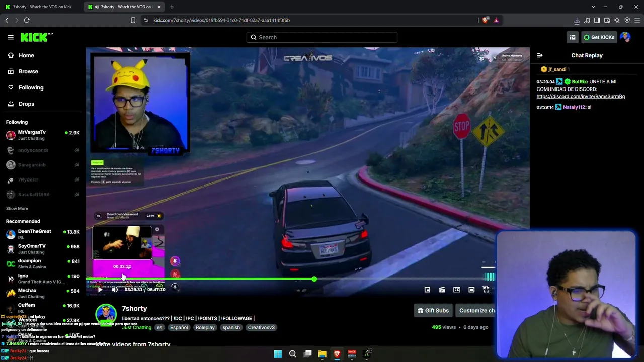The height and width of the screenshot is (362, 644).
Task: Open the Kick hamburger menu
Action: 11,37
